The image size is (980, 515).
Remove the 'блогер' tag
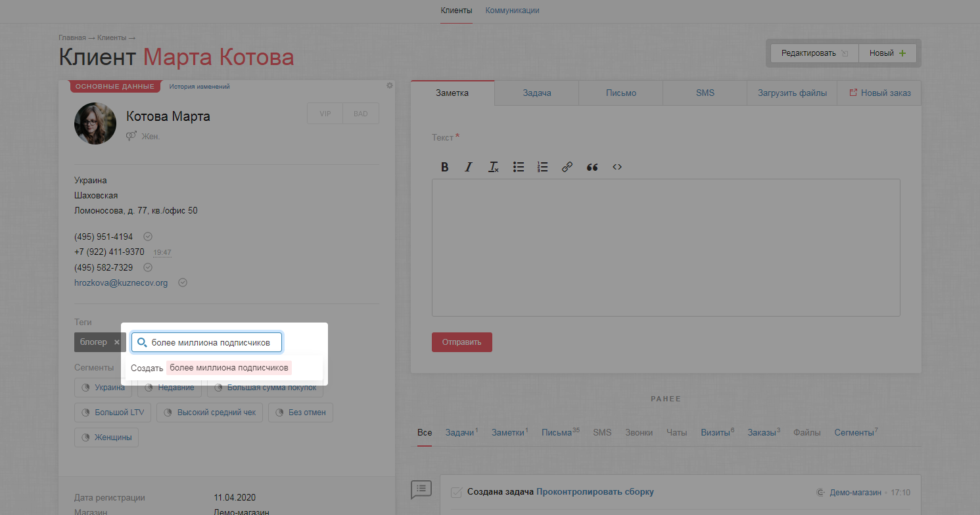pos(117,342)
